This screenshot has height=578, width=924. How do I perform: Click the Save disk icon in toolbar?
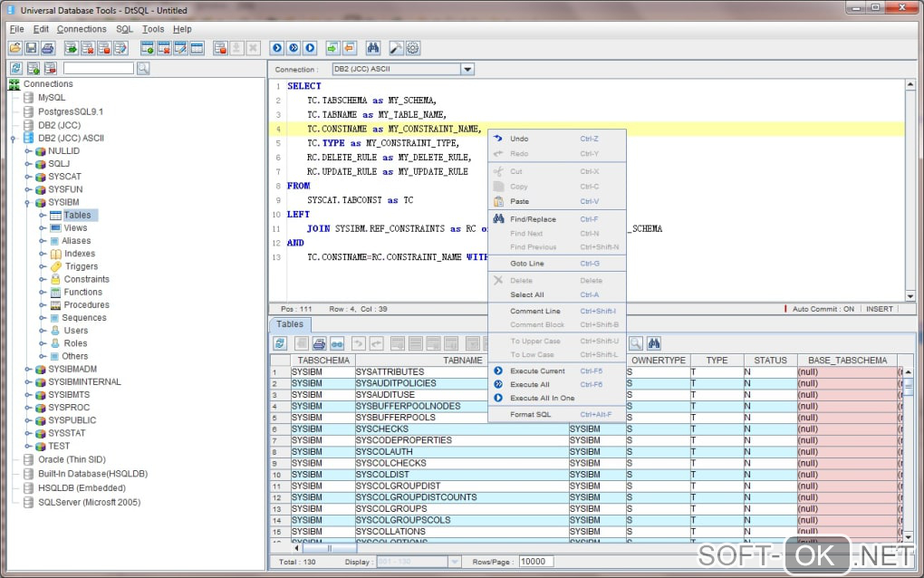(x=32, y=48)
